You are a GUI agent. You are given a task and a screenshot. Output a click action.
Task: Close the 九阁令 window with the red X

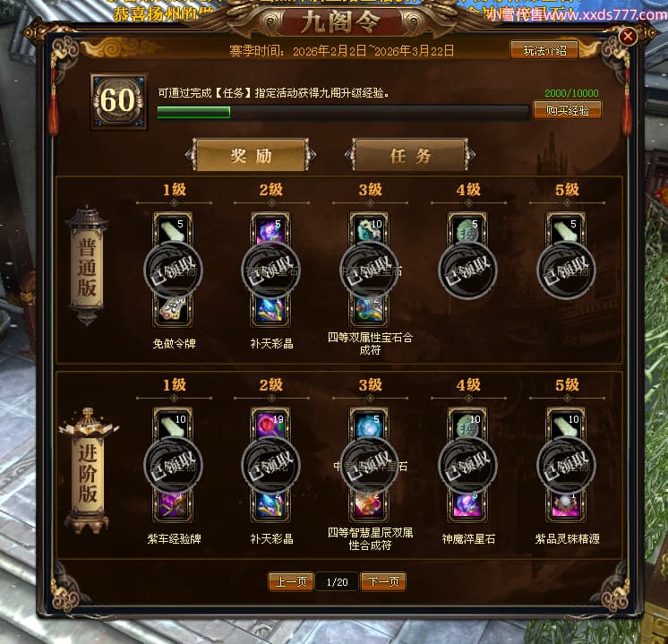[628, 36]
